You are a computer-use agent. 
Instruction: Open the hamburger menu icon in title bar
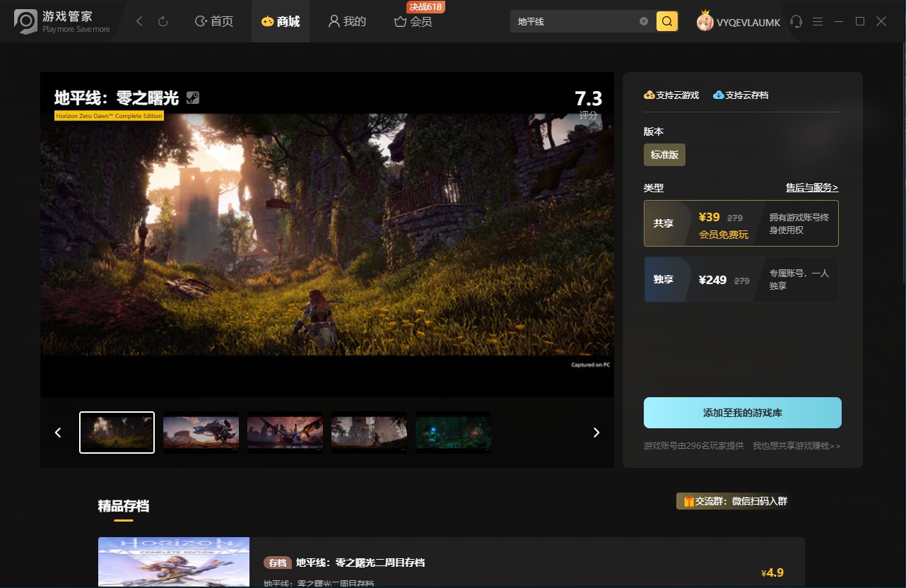pyautogui.click(x=818, y=22)
